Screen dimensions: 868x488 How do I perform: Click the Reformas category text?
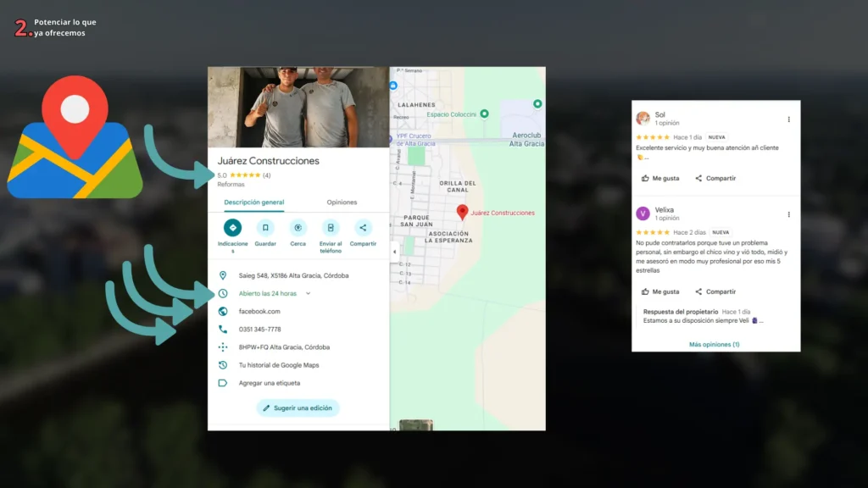point(231,184)
